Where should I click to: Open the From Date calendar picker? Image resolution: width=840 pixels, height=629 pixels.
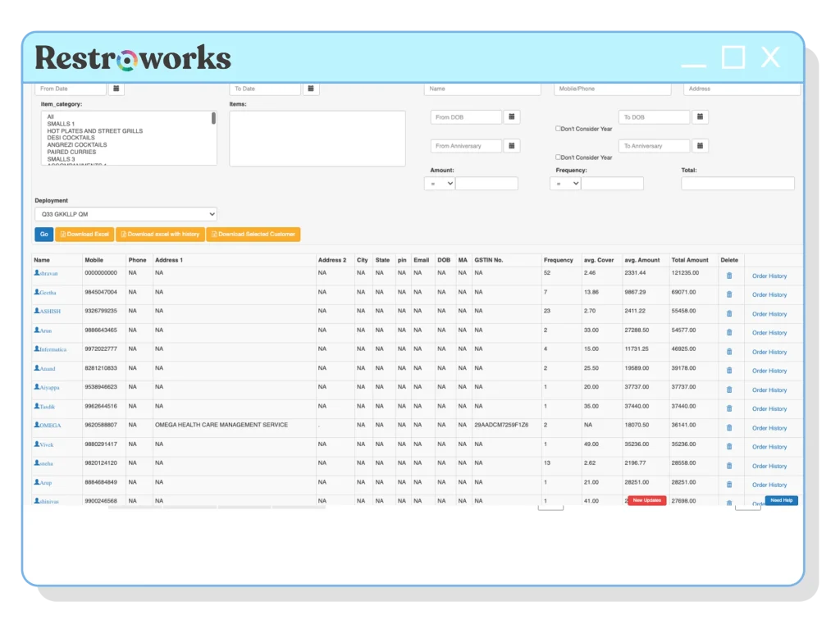tap(116, 88)
